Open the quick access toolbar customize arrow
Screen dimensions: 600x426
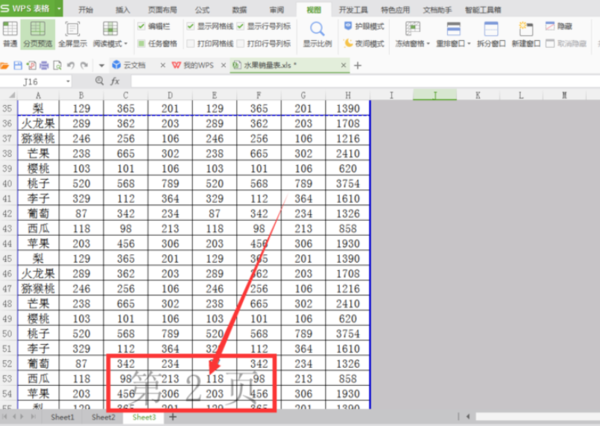(101, 65)
